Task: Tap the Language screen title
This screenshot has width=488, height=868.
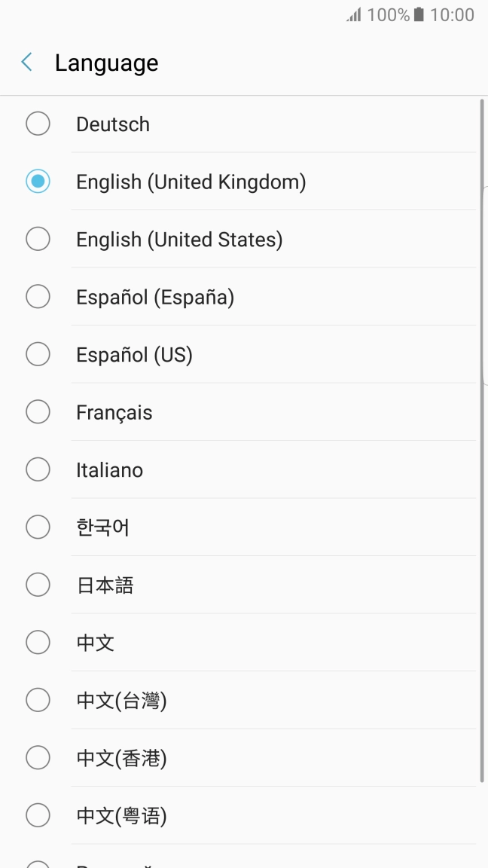Action: [106, 63]
